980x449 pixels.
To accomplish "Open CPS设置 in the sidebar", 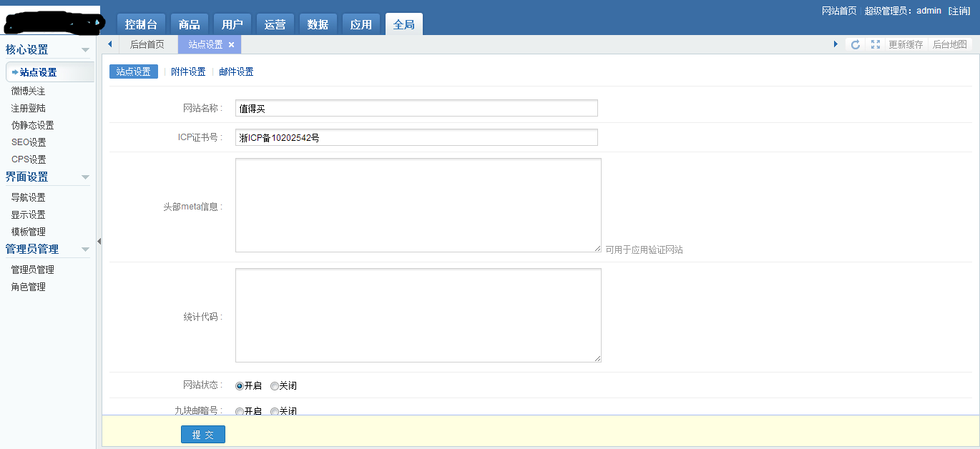I will [x=29, y=160].
